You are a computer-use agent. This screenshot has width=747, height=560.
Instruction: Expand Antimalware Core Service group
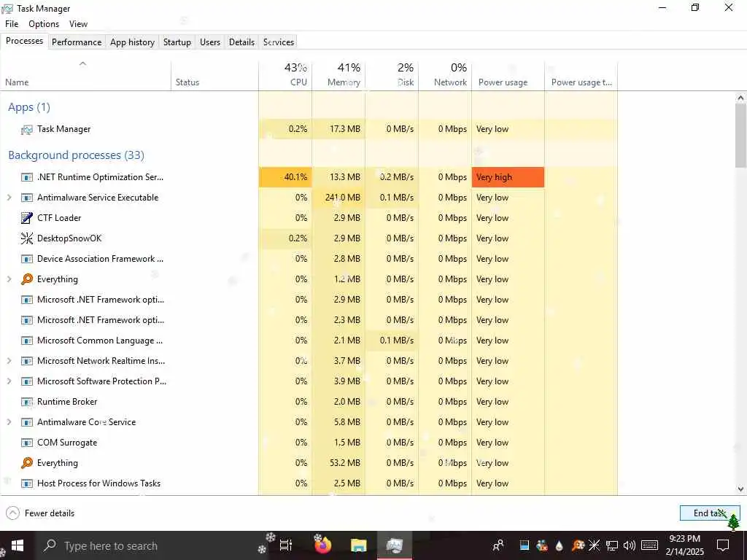pos(9,422)
